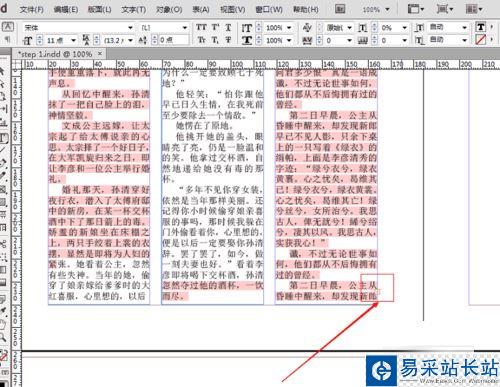Select the Zoom magnifier tool

pos(3,338)
